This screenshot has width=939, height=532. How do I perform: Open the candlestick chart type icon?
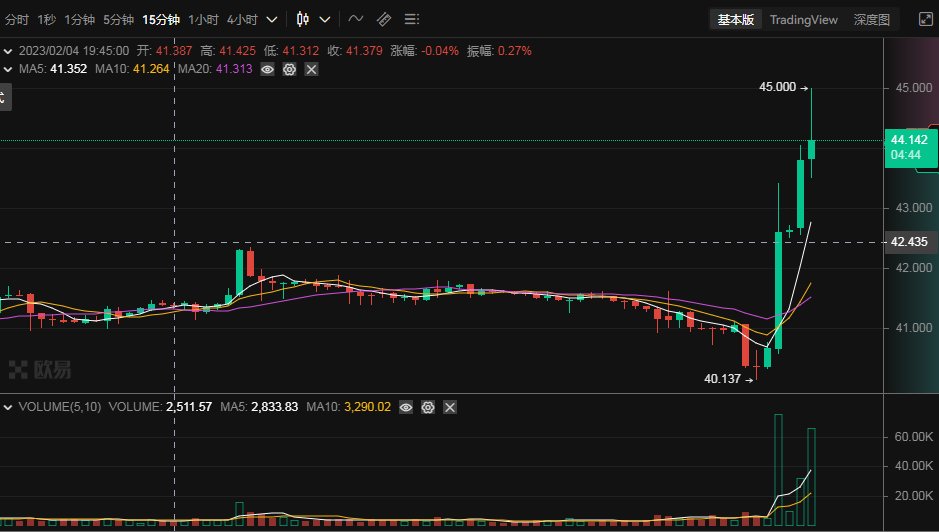(x=303, y=20)
